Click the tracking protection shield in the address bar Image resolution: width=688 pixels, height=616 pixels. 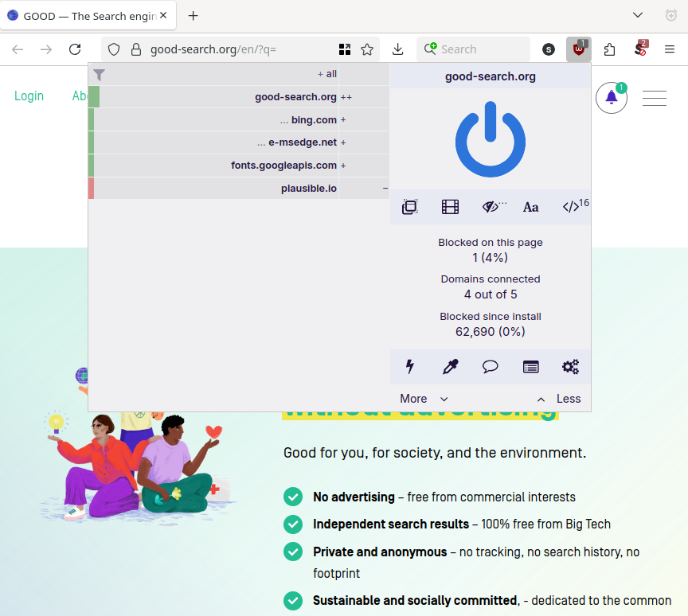click(x=114, y=49)
